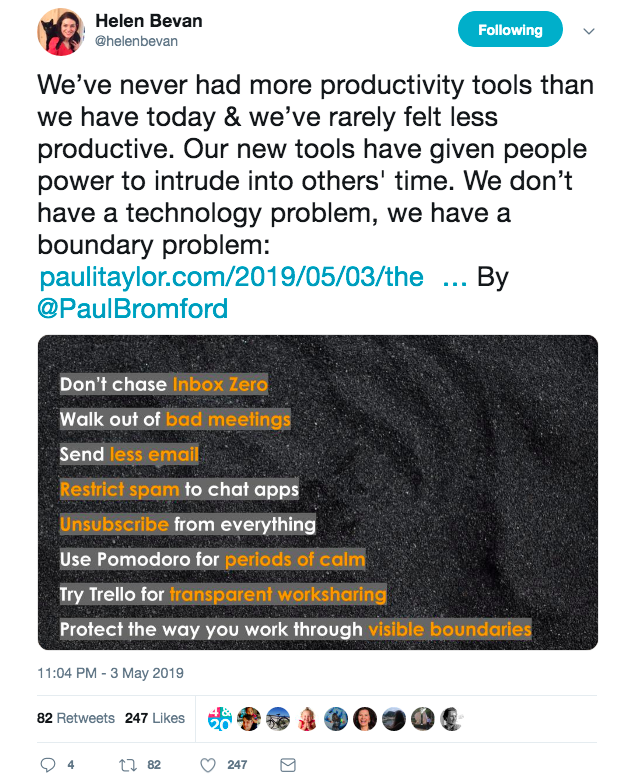Image resolution: width=636 pixels, height=780 pixels.
Task: Open Helen Bevan's profile avatar
Action: pos(60,31)
